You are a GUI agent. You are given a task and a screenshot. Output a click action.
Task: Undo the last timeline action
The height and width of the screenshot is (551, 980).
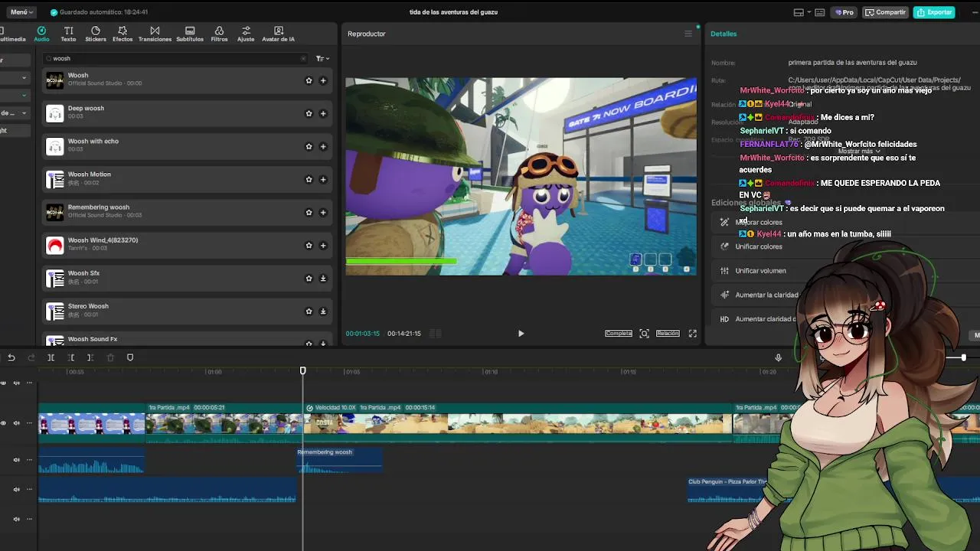(11, 357)
